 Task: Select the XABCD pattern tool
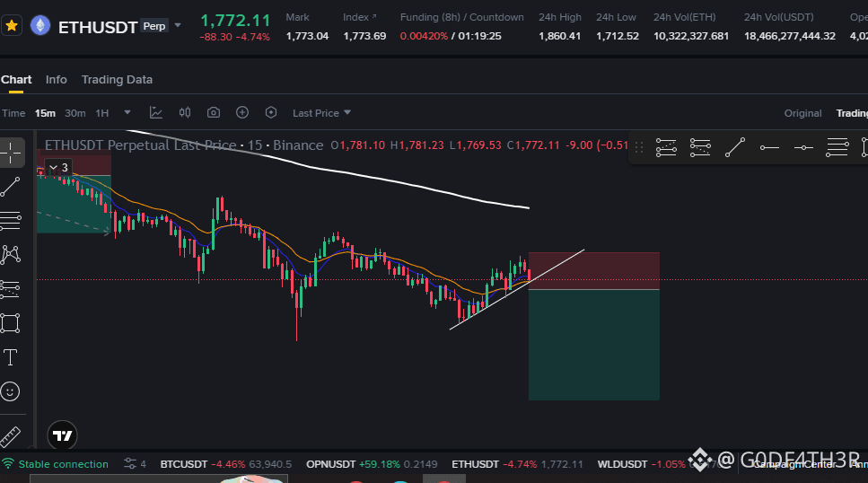pos(11,255)
